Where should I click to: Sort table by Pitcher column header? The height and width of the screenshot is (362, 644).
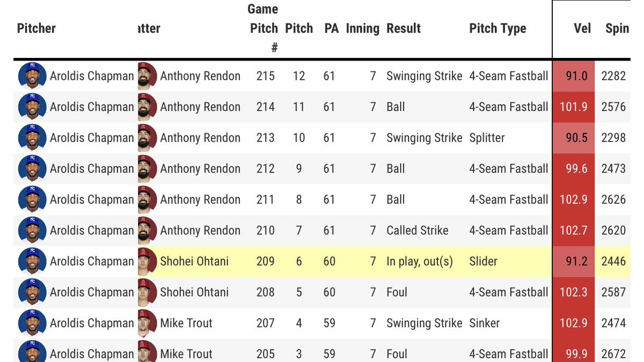click(x=36, y=28)
